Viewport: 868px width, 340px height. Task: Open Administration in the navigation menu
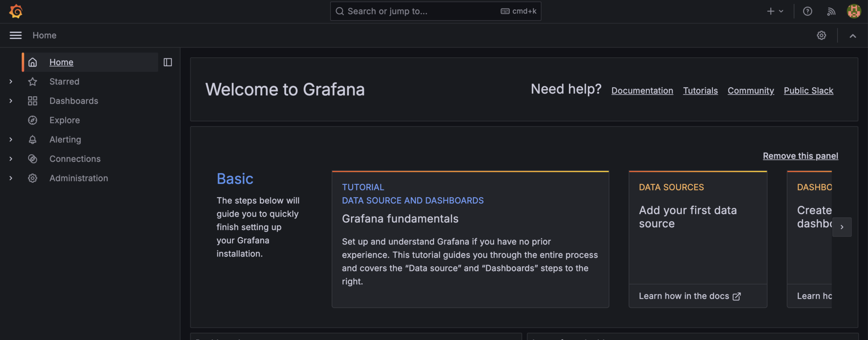coord(78,178)
